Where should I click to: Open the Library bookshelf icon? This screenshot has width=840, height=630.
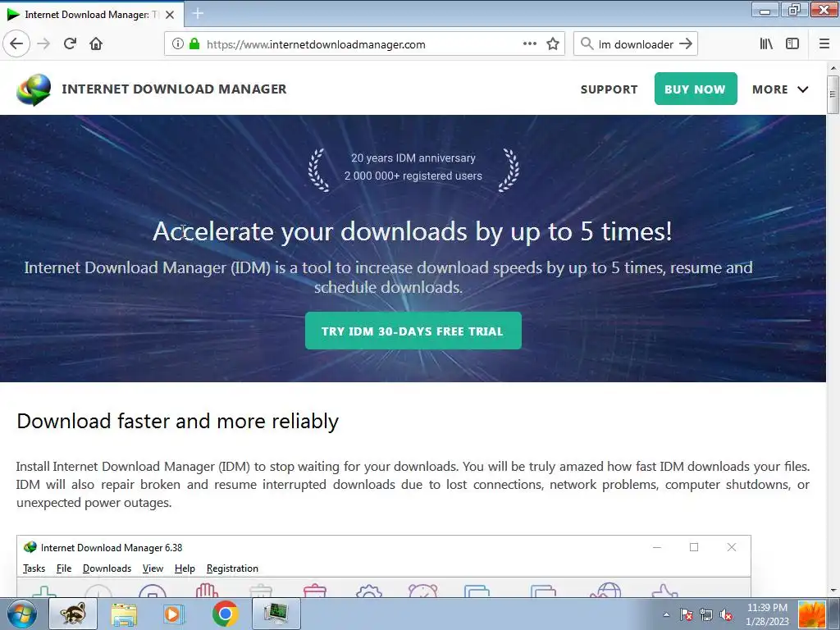(766, 43)
